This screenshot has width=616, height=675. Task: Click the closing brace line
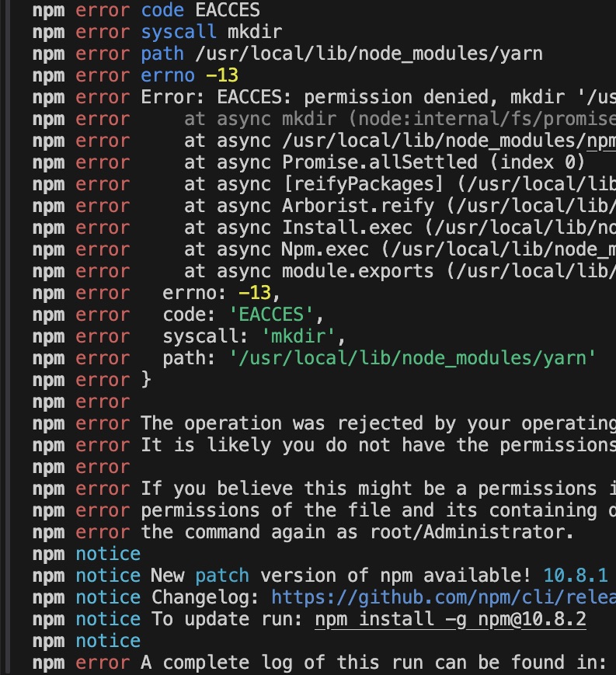point(92,380)
